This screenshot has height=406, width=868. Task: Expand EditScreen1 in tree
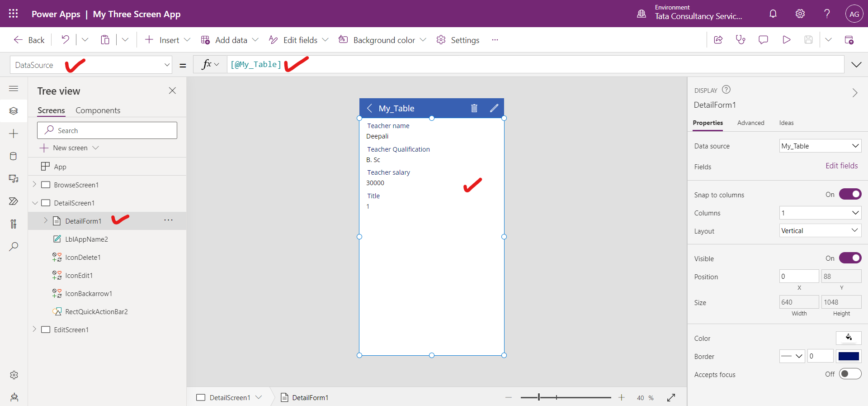point(34,329)
